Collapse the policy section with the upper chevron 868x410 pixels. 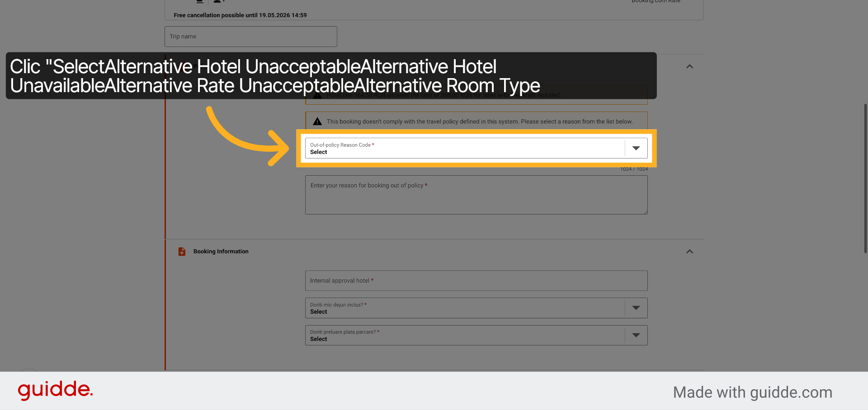pos(689,66)
